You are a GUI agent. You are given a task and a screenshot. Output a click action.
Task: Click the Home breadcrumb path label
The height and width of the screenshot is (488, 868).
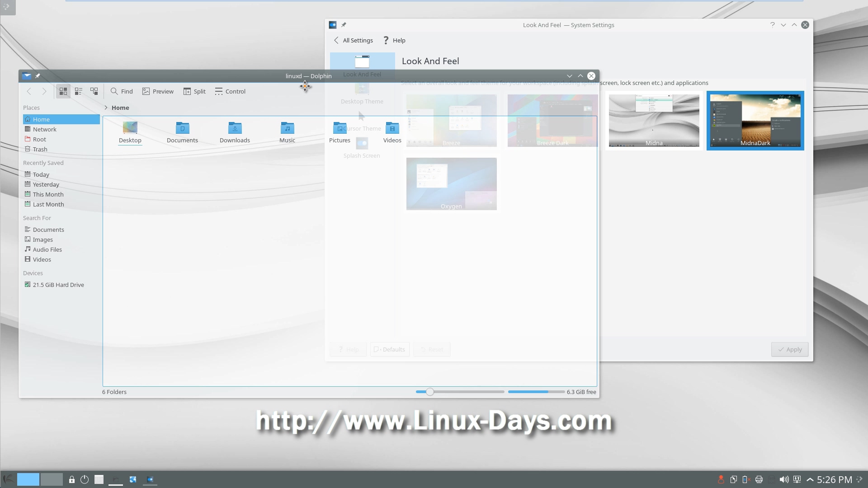click(120, 108)
